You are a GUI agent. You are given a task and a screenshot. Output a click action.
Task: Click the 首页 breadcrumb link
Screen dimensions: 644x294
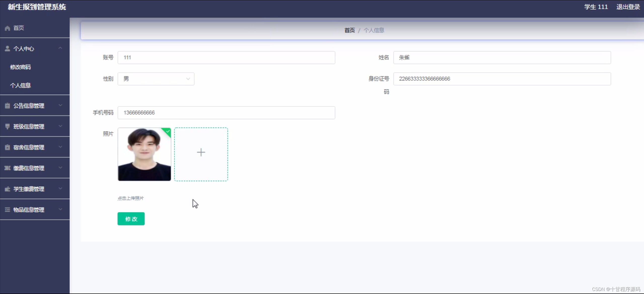tap(349, 30)
